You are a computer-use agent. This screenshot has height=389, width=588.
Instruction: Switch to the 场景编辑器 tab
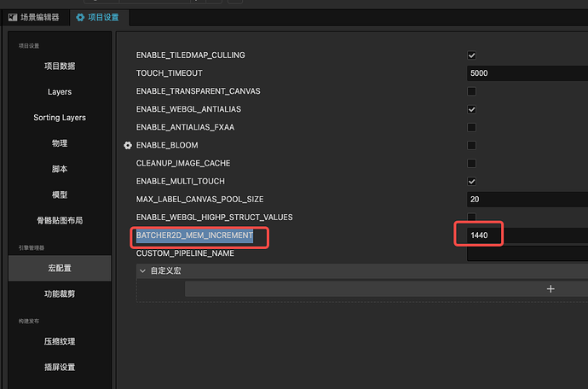(34, 17)
